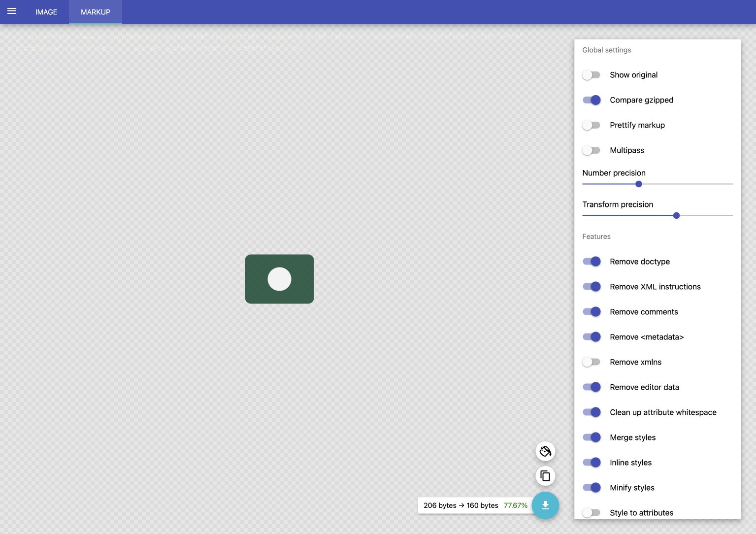
Task: Turn on Prettify markup
Action: (x=591, y=125)
